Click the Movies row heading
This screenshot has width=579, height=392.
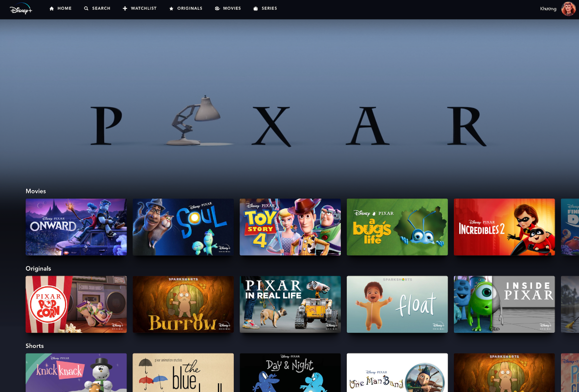point(36,191)
